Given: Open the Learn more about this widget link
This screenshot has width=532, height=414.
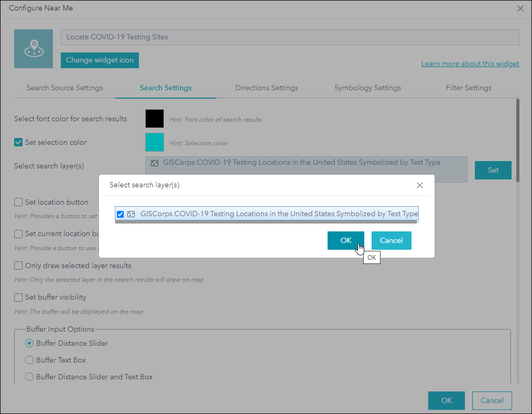Looking at the screenshot, I should (470, 63).
